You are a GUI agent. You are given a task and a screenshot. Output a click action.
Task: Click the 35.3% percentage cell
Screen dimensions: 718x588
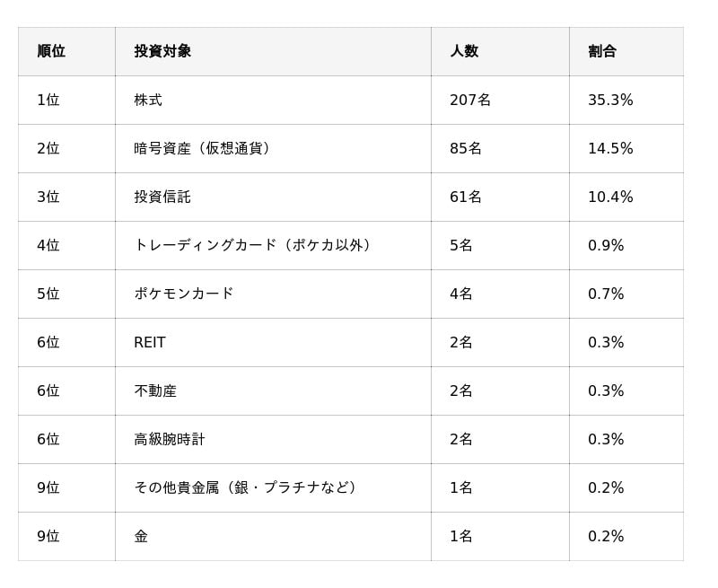click(610, 100)
